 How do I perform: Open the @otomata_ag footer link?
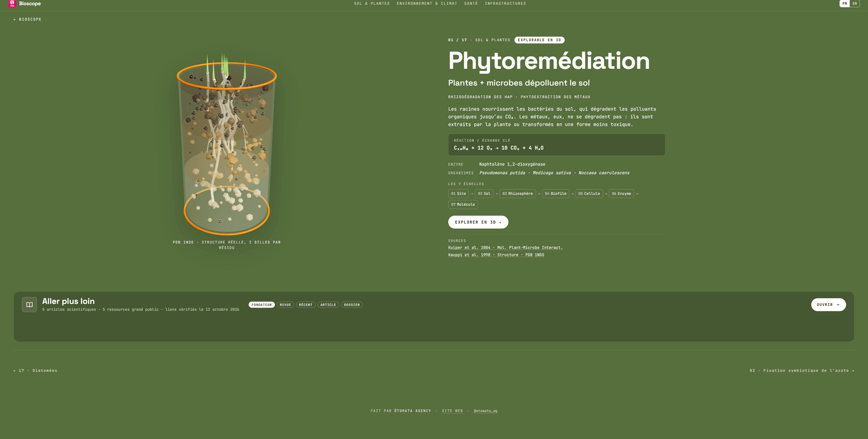(x=485, y=411)
